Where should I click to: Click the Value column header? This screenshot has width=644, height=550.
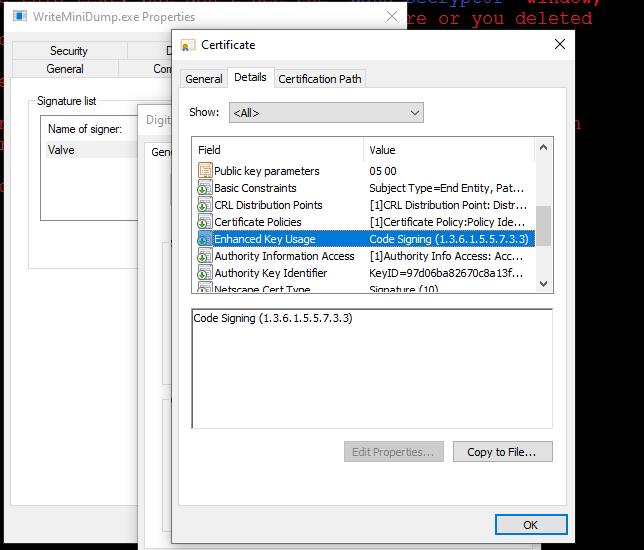pyautogui.click(x=449, y=150)
